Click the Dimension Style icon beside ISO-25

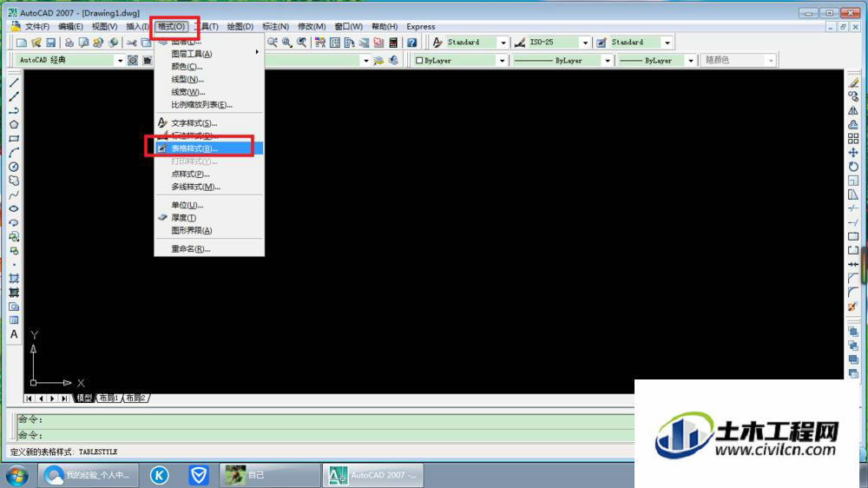pyautogui.click(x=519, y=42)
